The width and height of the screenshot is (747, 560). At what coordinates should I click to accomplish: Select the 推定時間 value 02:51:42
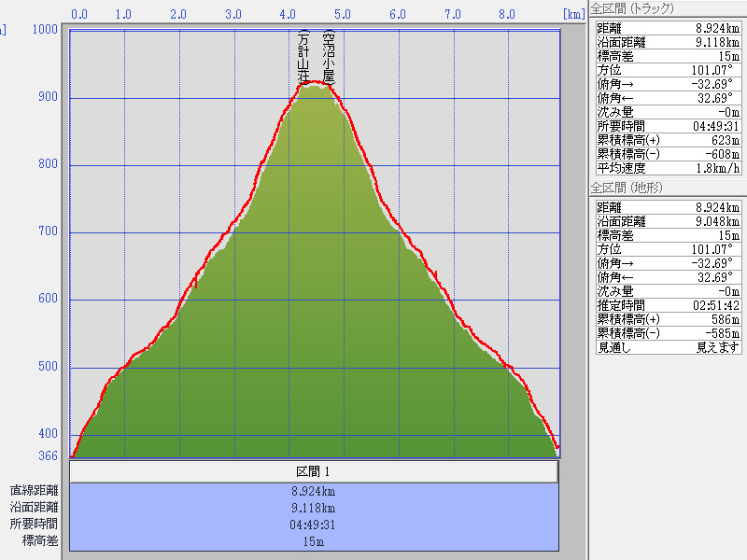[x=712, y=305]
